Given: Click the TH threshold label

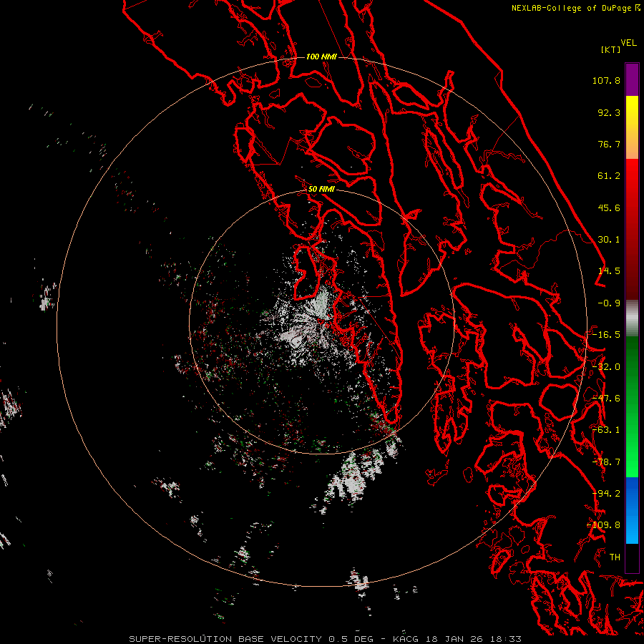Looking at the screenshot, I should (x=615, y=557).
